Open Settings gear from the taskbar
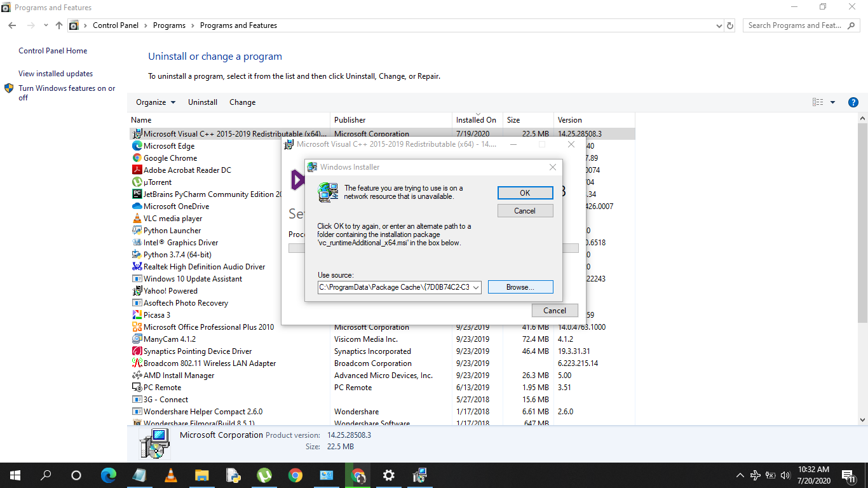The image size is (868, 488). click(388, 475)
